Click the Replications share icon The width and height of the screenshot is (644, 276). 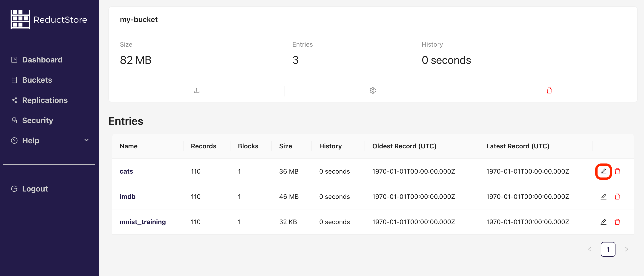pos(14,100)
